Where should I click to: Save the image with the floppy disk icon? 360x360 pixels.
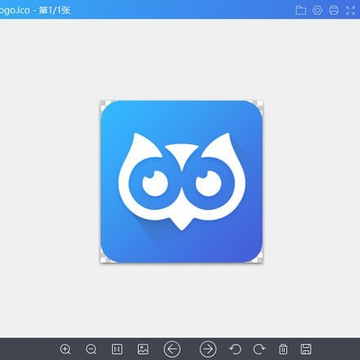[x=306, y=349]
